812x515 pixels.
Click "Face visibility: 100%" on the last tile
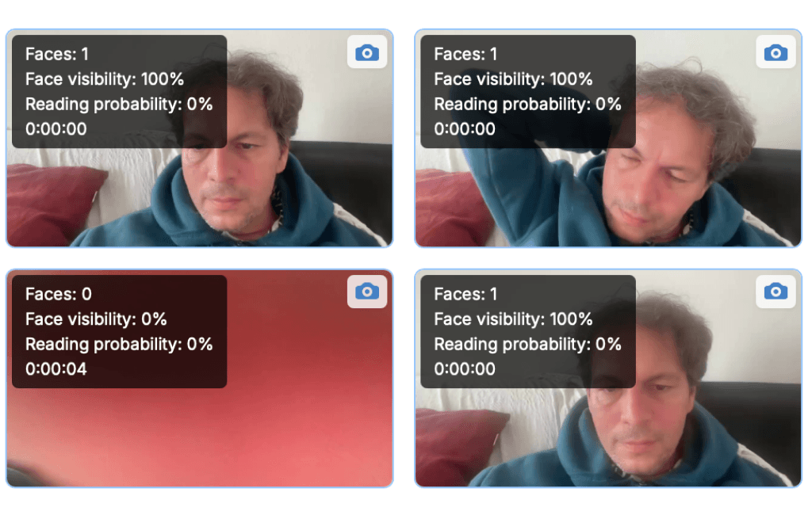[x=513, y=319]
